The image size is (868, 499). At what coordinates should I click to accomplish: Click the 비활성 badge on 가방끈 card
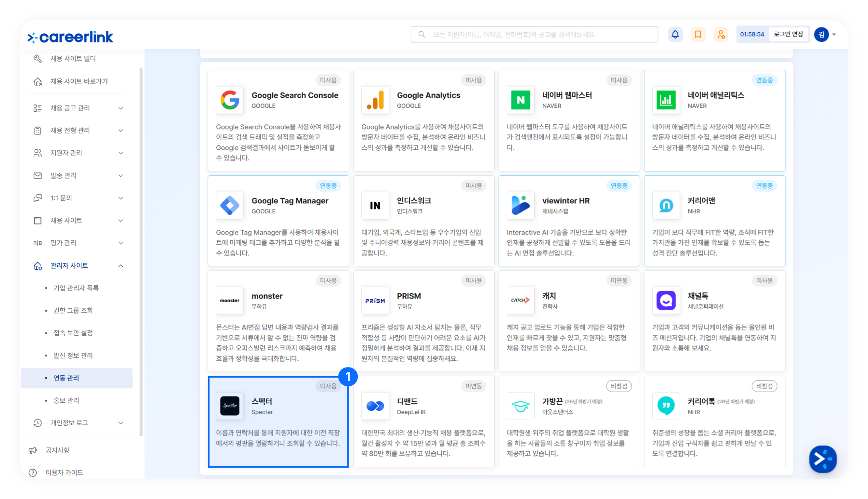pyautogui.click(x=619, y=386)
